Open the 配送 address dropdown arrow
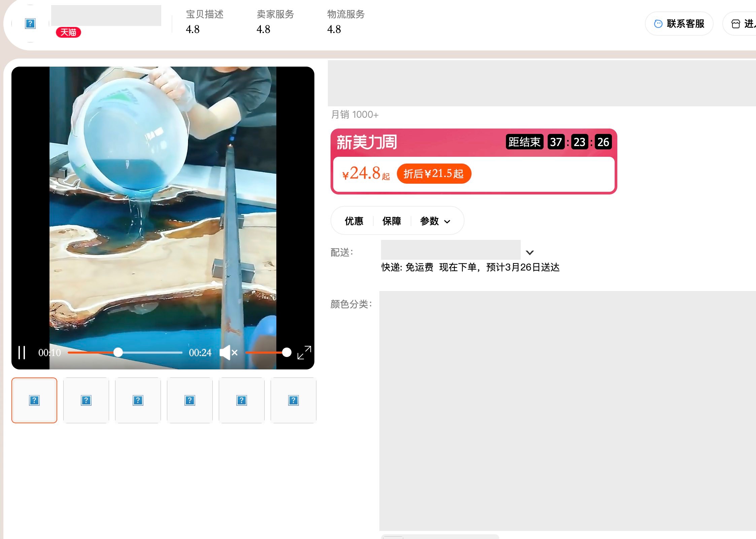The width and height of the screenshot is (756, 539). tap(529, 252)
